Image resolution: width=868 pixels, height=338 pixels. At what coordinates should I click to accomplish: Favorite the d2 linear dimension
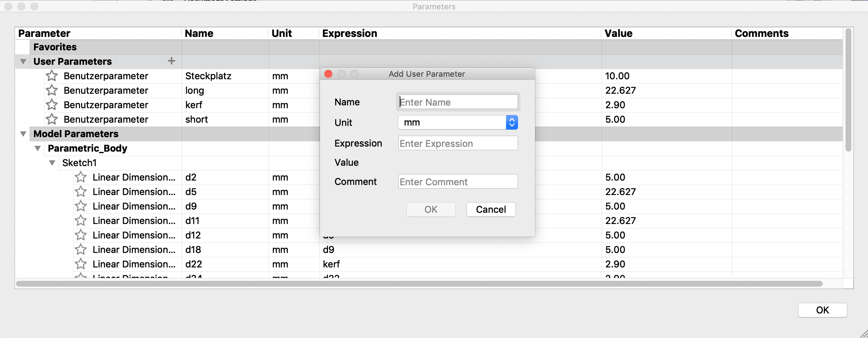point(81,177)
